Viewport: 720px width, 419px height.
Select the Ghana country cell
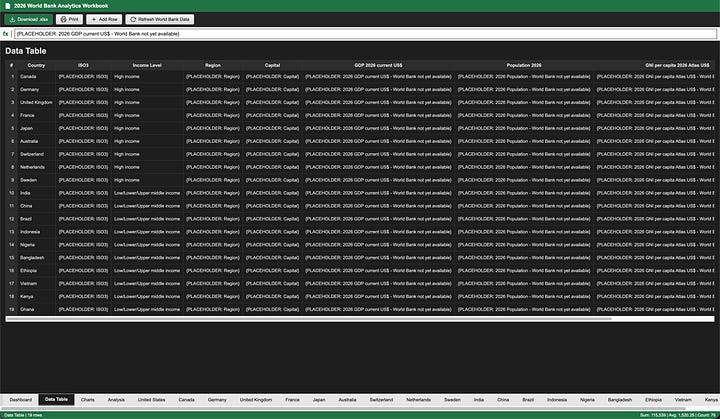pyautogui.click(x=37, y=309)
